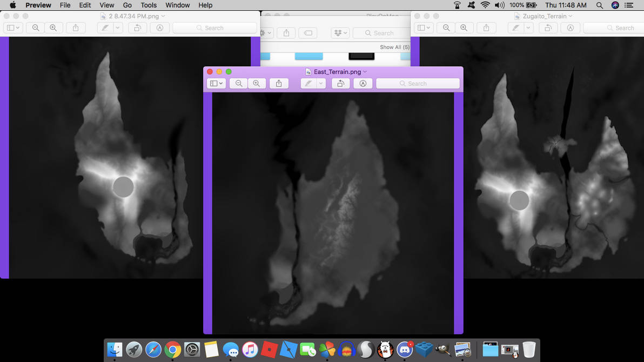Screen dimensions: 644x362
Task: Zoom in on the Zugaito_Terrain image
Action: tap(464, 28)
